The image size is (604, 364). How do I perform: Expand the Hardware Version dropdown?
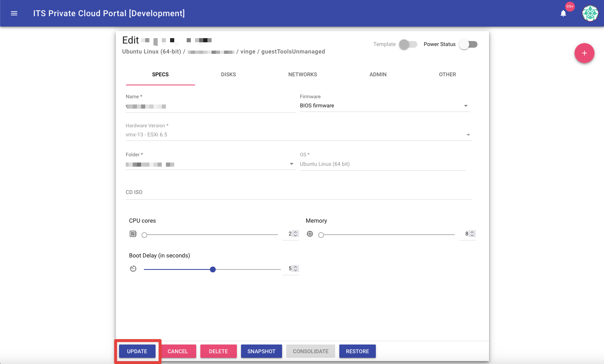pos(468,135)
